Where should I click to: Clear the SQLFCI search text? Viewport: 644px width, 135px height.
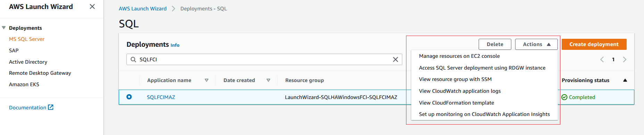click(x=395, y=60)
